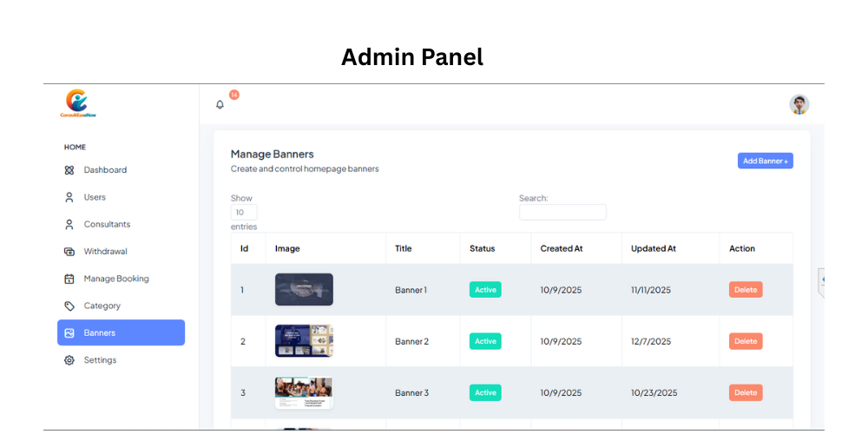The height and width of the screenshot is (434, 868).
Task: Sort by the Title column header
Action: click(423, 248)
